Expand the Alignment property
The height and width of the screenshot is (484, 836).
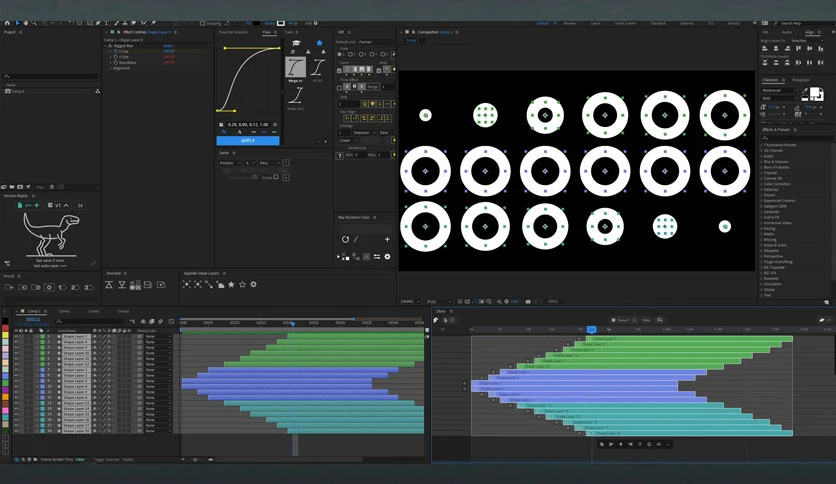[110, 68]
